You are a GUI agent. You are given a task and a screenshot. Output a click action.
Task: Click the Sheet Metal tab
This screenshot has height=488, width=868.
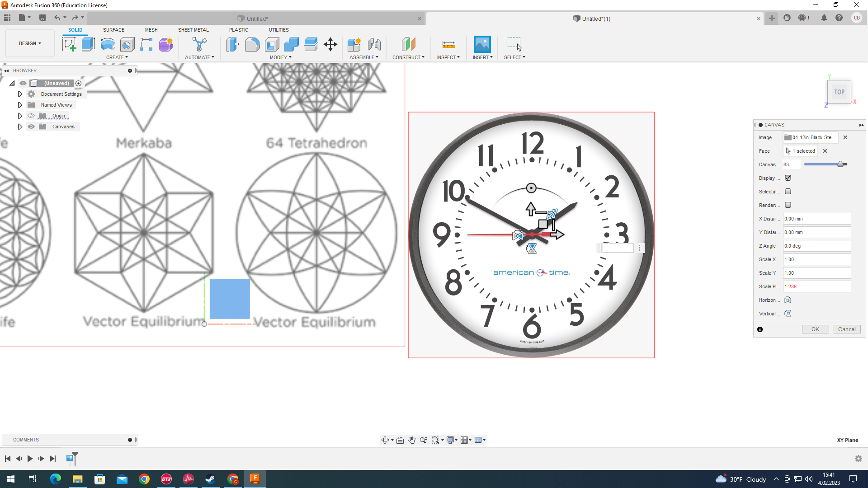[x=193, y=30]
